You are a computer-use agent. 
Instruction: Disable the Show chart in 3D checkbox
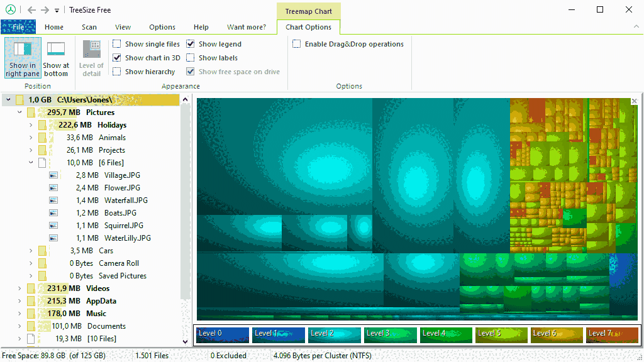tap(116, 57)
